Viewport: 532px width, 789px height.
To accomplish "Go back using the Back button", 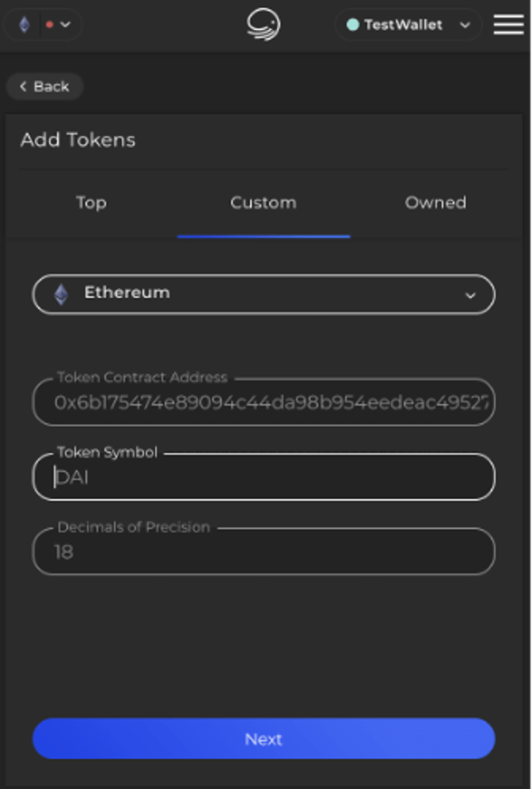I will coord(44,86).
